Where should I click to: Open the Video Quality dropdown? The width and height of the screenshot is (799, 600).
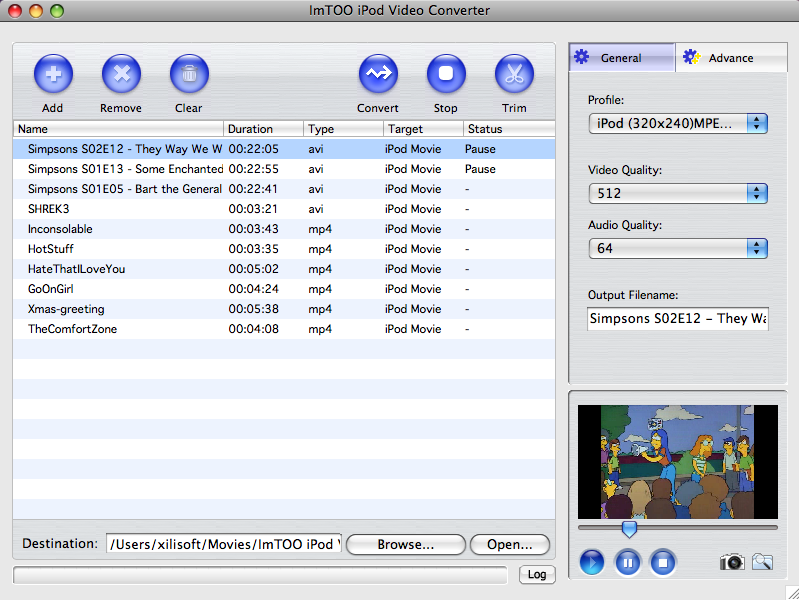point(678,193)
